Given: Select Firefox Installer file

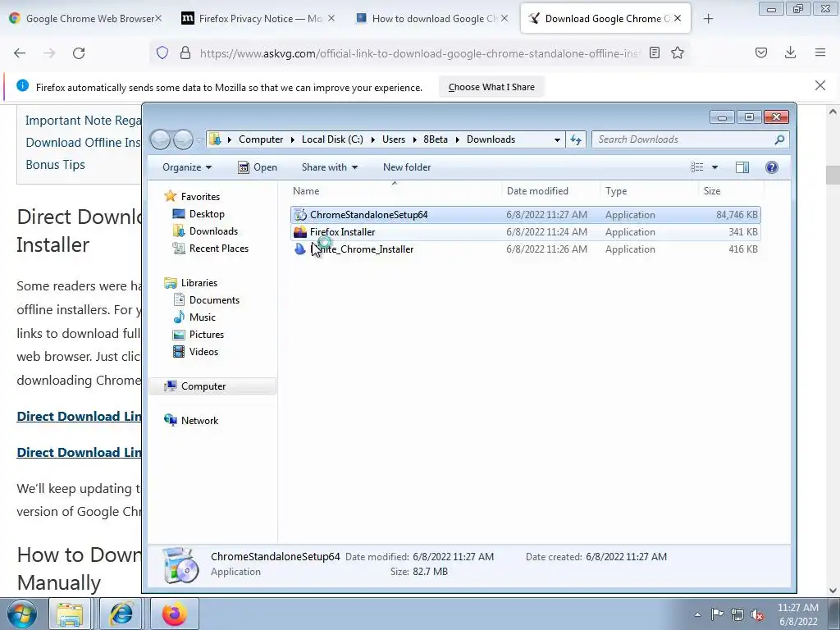Looking at the screenshot, I should tap(525, 232).
